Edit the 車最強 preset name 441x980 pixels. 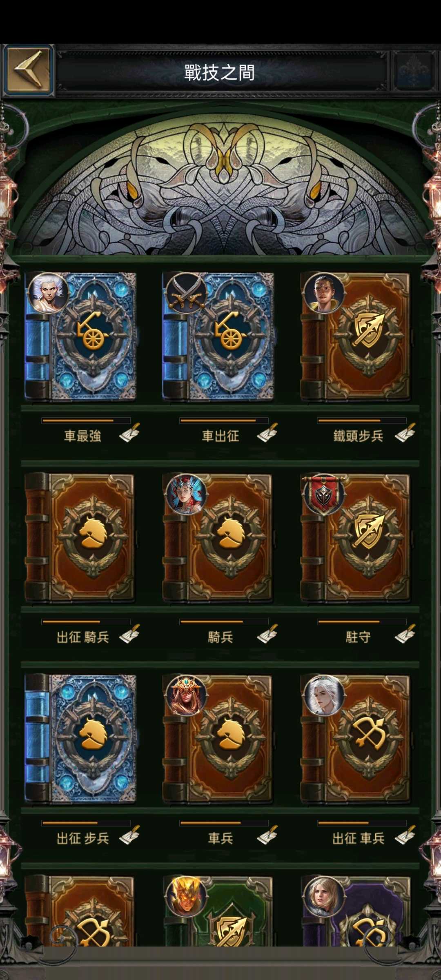[x=129, y=432]
